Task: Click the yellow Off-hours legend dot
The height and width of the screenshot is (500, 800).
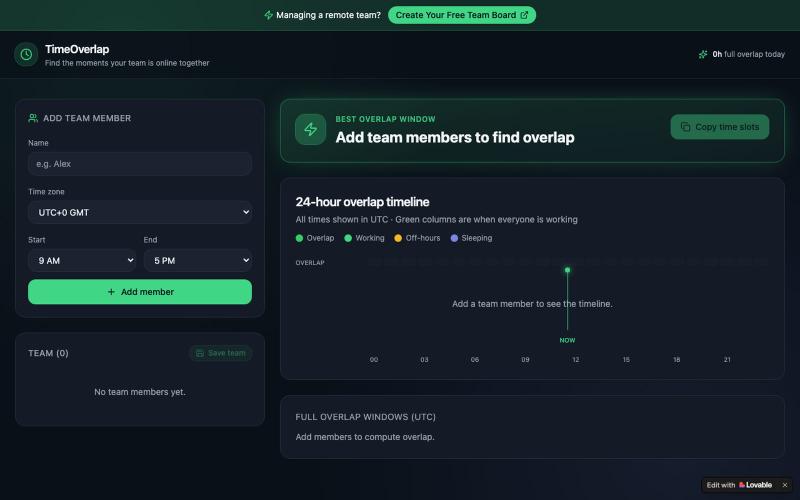Action: [398, 238]
